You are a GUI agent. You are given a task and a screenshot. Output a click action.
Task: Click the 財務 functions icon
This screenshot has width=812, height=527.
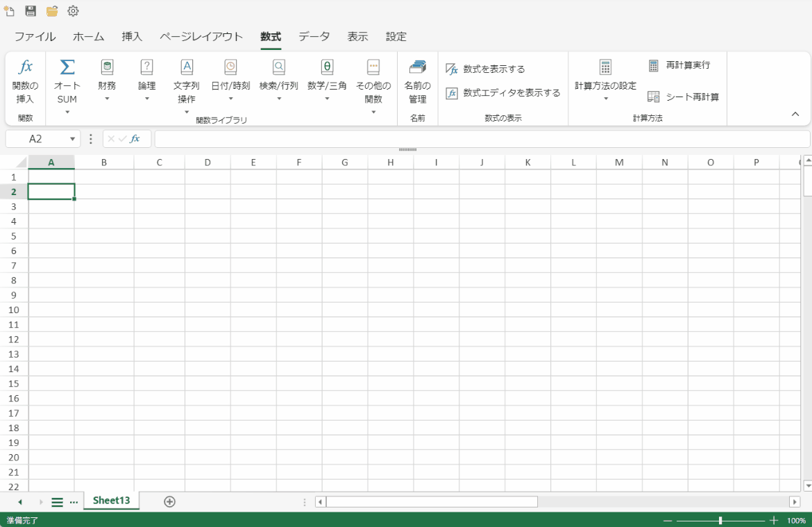[107, 67]
